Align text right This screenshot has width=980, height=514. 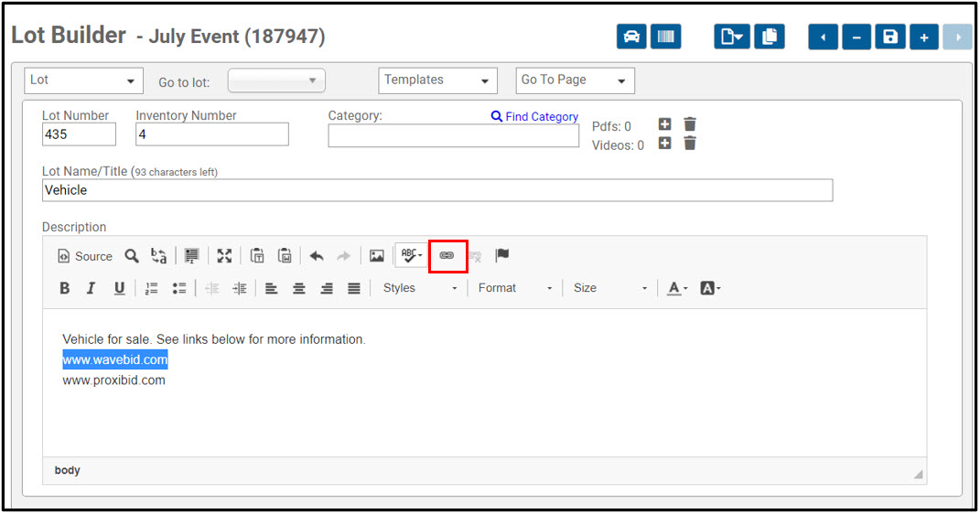327,288
